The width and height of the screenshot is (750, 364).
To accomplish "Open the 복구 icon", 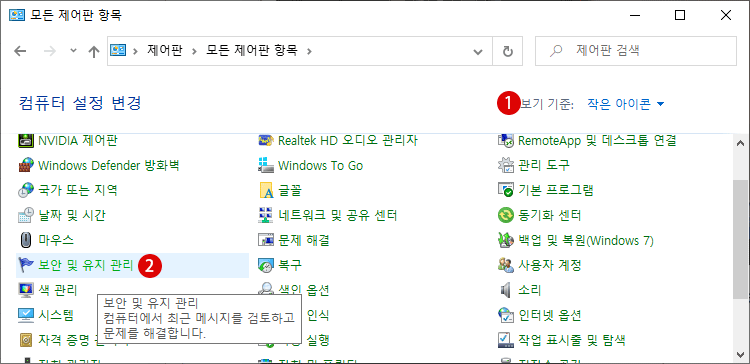I will (265, 265).
